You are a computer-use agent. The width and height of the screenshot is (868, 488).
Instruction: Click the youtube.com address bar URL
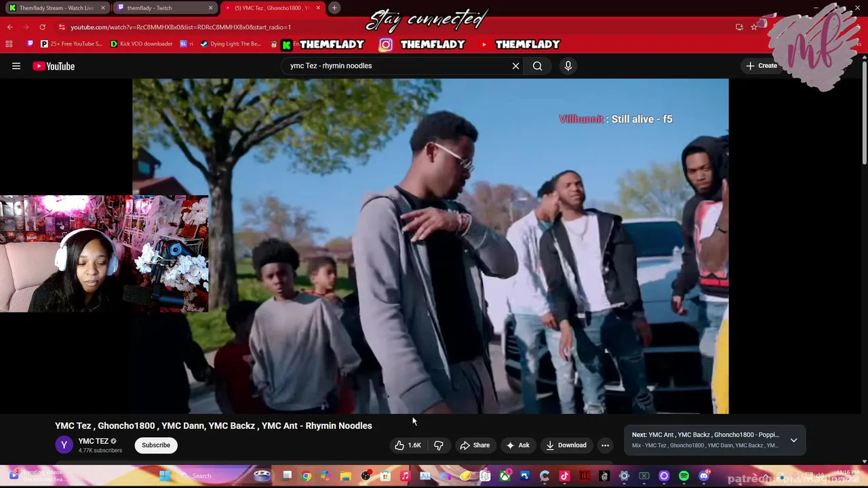[x=180, y=27]
